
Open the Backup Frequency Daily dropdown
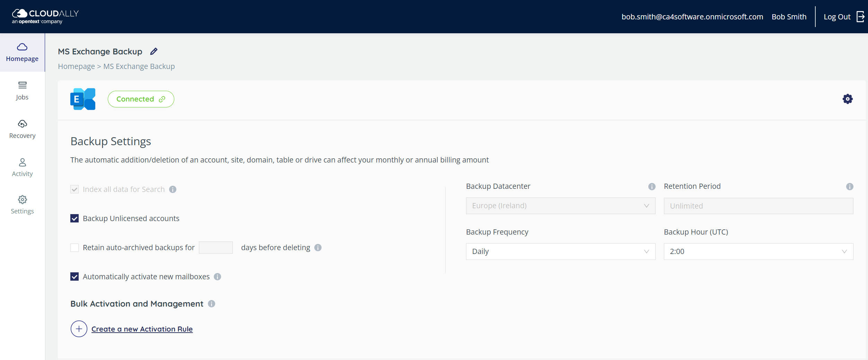point(561,252)
